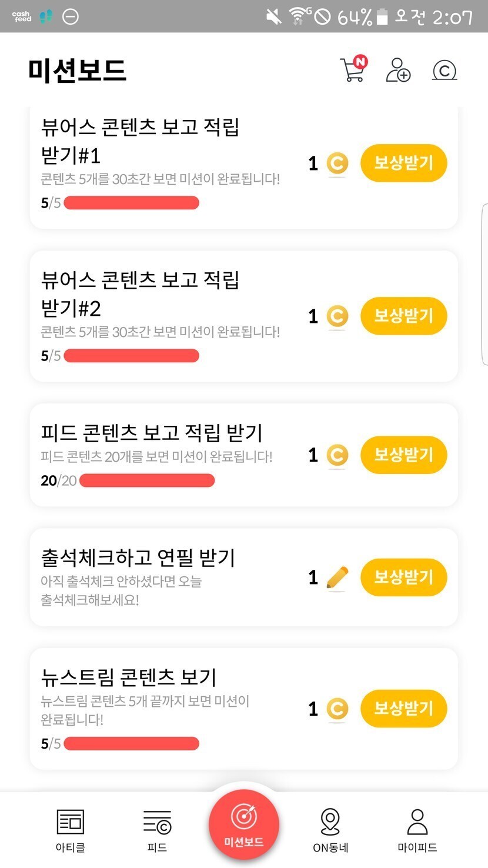Image resolution: width=488 pixels, height=868 pixels.
Task: Claim reward for 뉴스트림 콘텐츠 보기
Action: point(403,709)
